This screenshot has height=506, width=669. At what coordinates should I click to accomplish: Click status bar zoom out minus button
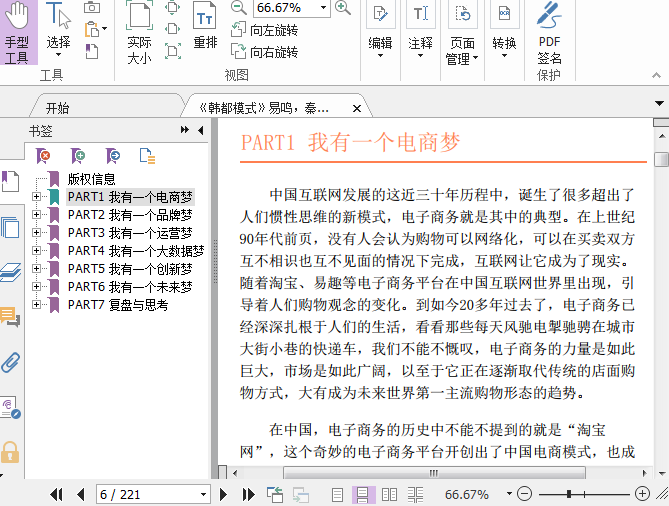[x=524, y=494]
